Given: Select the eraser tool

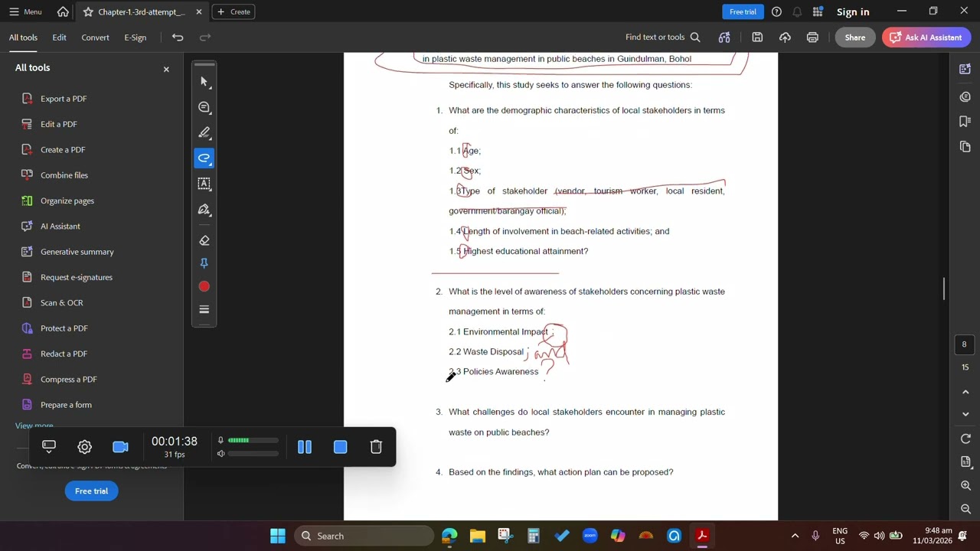Looking at the screenshot, I should tap(204, 240).
